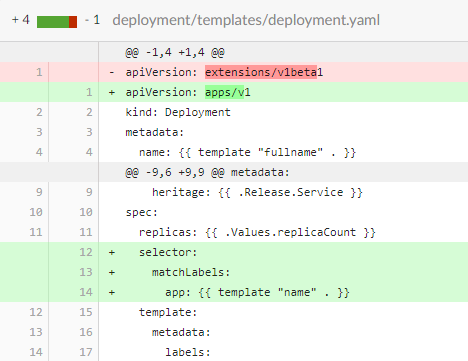Select new line number 12 for selector

point(86,252)
